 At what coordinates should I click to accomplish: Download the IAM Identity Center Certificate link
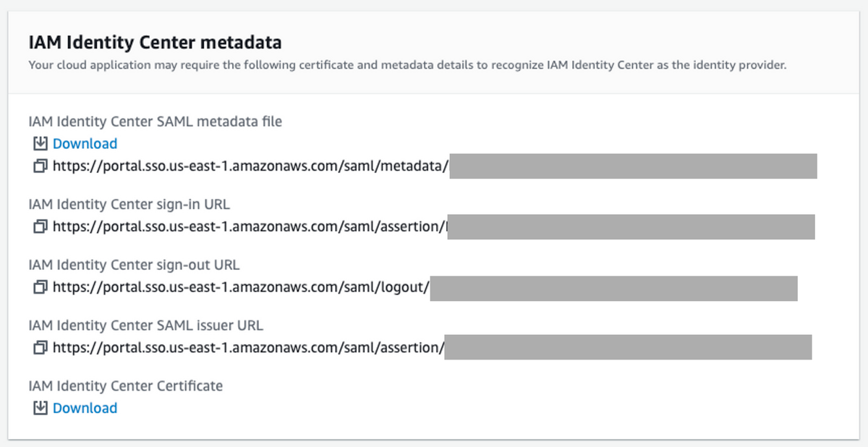tap(85, 408)
